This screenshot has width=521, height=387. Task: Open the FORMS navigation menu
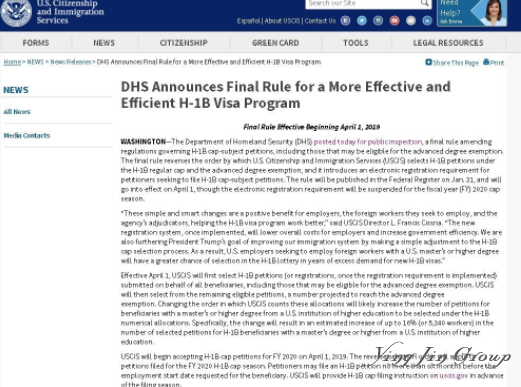(36, 43)
